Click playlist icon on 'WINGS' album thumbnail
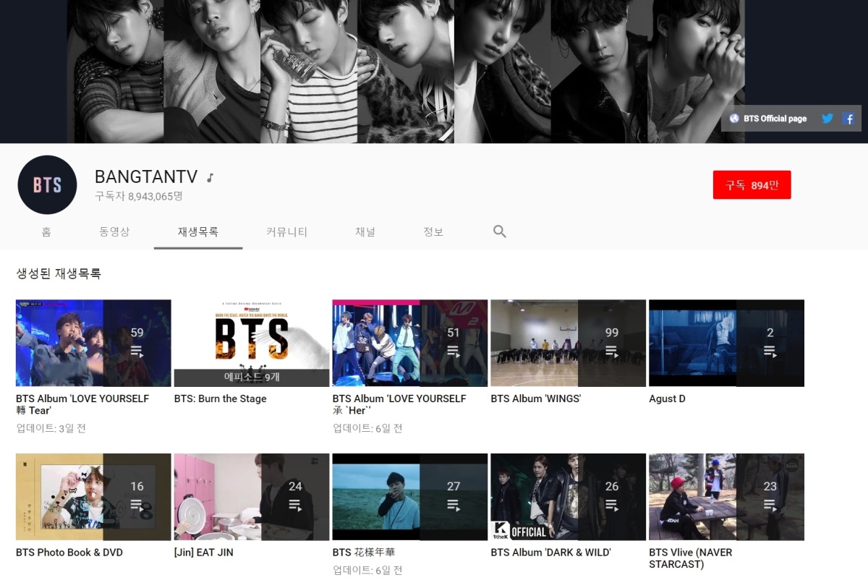868x588 pixels. click(x=612, y=351)
